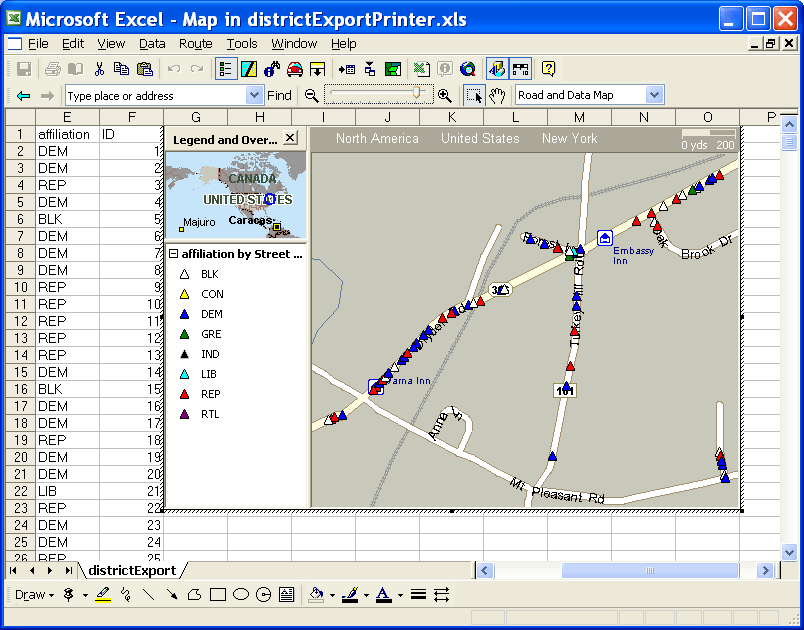Select the oval drawing tool
Image resolution: width=804 pixels, height=630 pixels.
241,594
